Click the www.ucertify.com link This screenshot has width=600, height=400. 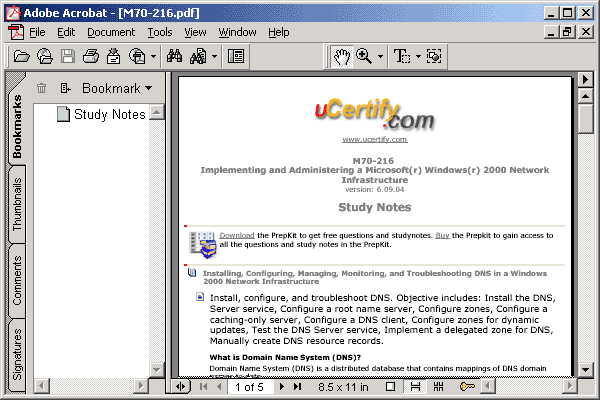(375, 139)
